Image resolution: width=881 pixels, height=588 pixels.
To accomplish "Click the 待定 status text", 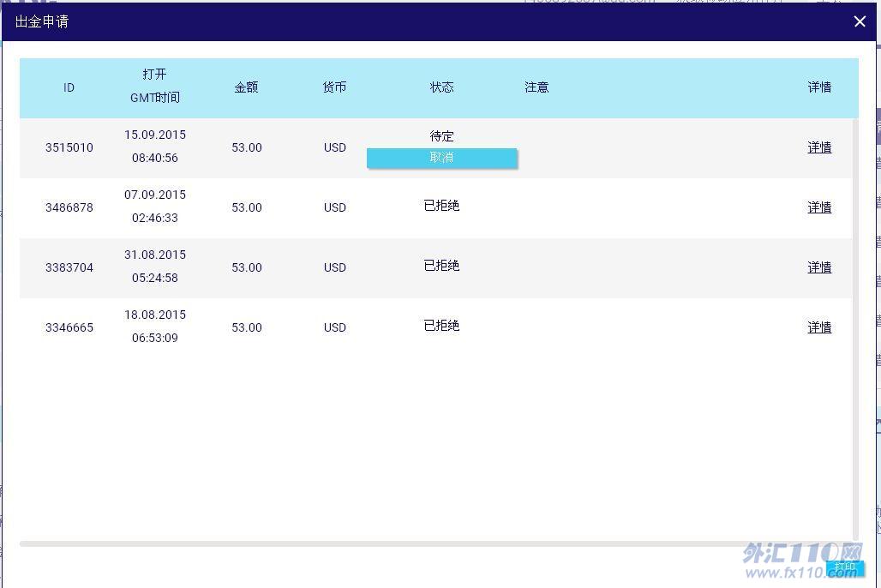I will coord(441,136).
